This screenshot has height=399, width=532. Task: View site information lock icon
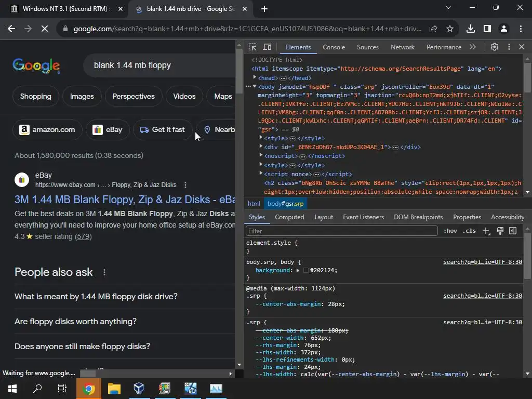65,29
